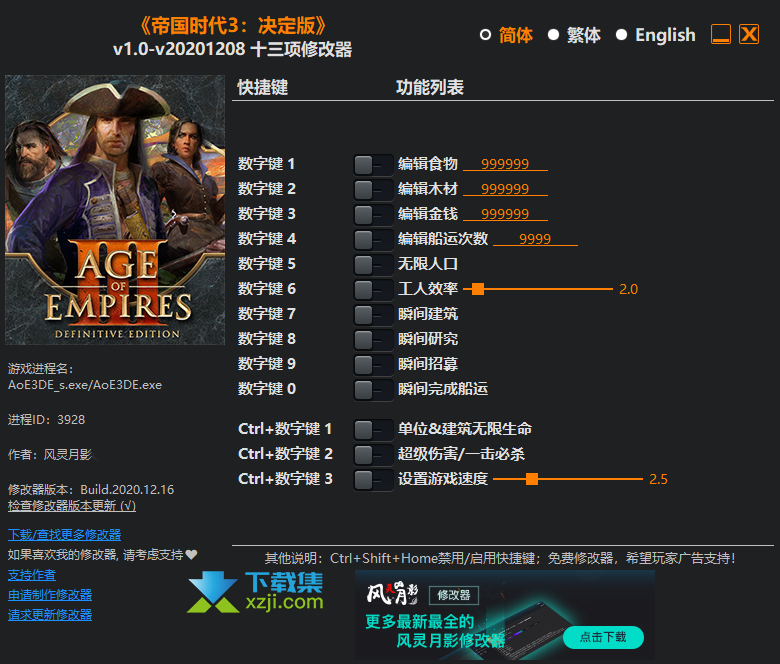This screenshot has width=780, height=664.
Task: Select 简体 language radio button
Action: point(485,35)
